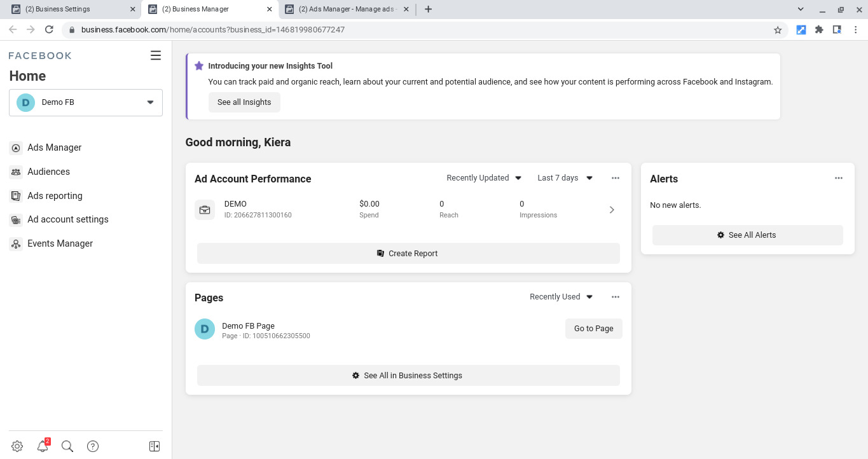
Task: Collapse the sidebar with panel toggle icon
Action: pos(155,446)
